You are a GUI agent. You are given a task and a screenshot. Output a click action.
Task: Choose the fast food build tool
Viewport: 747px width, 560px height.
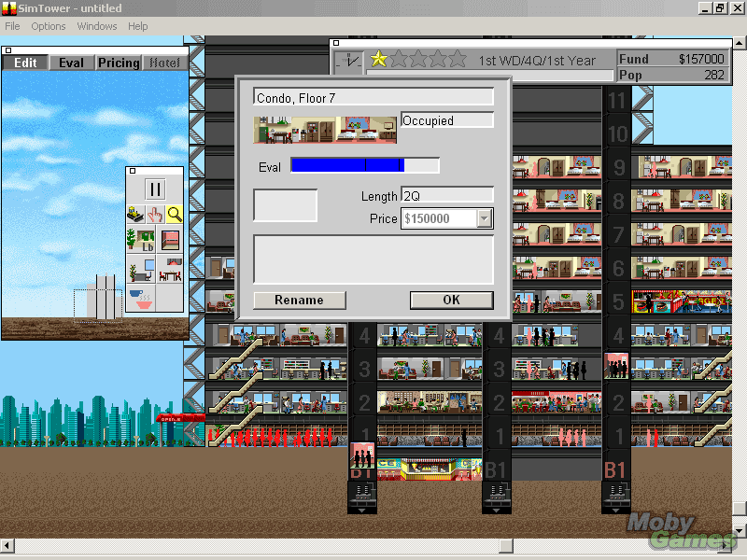141,299
